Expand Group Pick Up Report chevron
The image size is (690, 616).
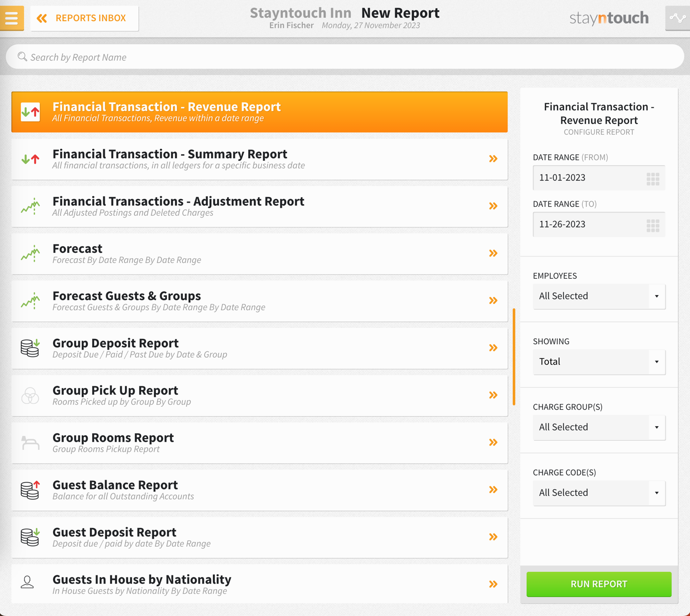(x=493, y=395)
